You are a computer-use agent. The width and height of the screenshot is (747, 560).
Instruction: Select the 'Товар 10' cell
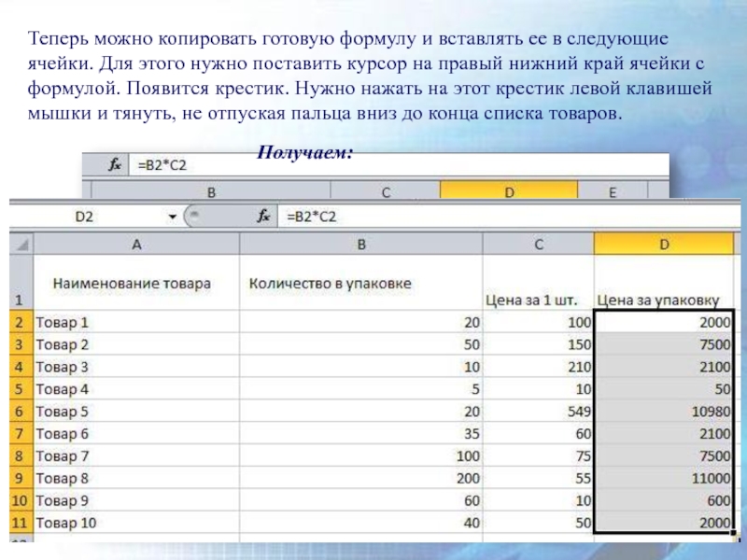click(136, 524)
